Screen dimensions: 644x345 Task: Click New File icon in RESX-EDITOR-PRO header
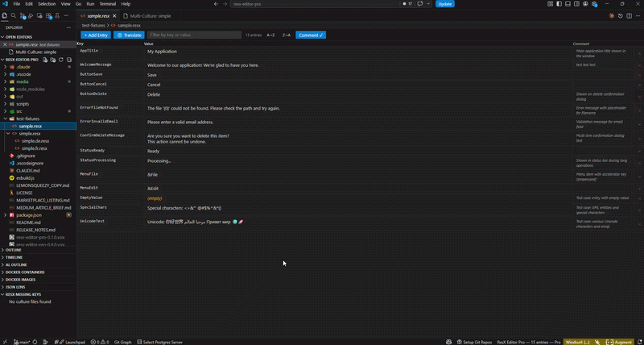(45, 60)
